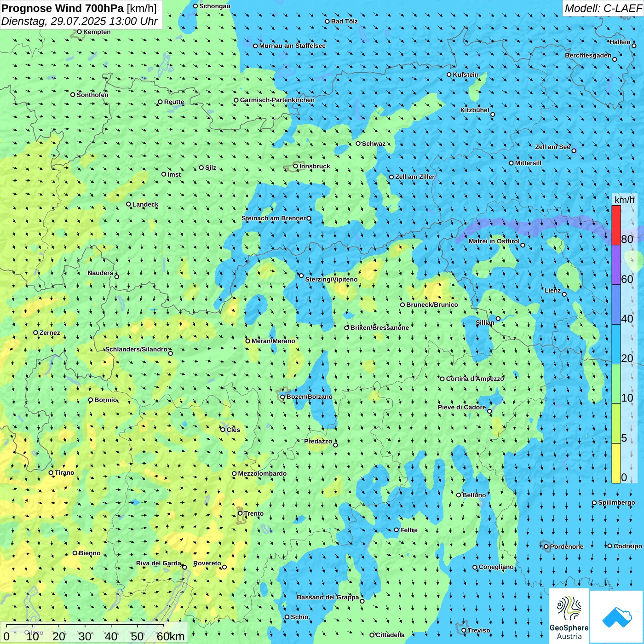Click the forecast date Dienstag, 29.07.2025
This screenshot has width=644, height=644.
(79, 21)
